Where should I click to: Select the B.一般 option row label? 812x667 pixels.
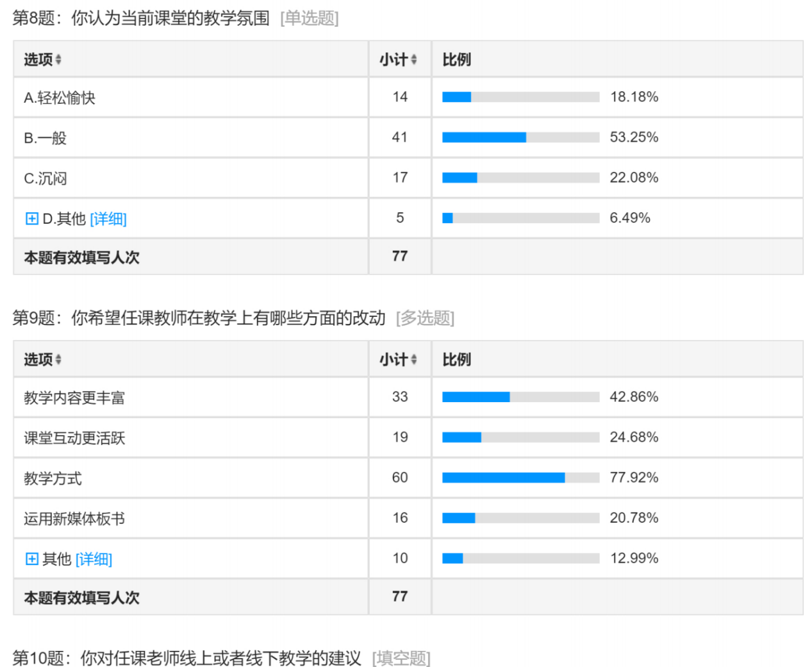point(46,139)
